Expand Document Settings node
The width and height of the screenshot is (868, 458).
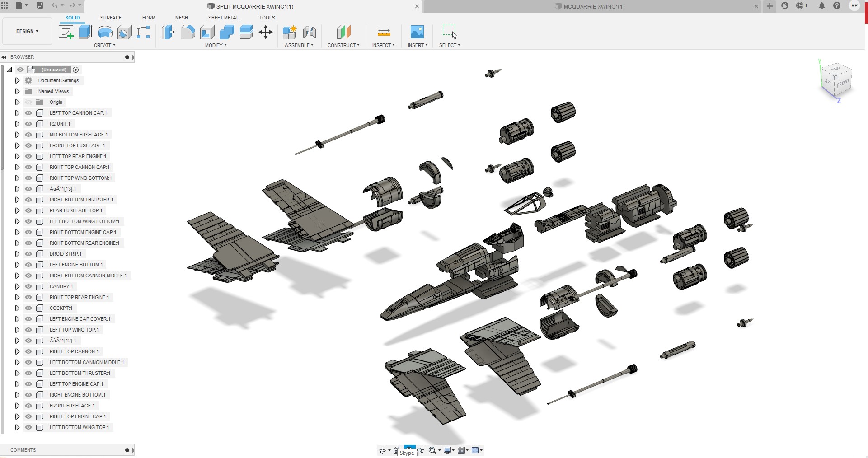point(17,80)
